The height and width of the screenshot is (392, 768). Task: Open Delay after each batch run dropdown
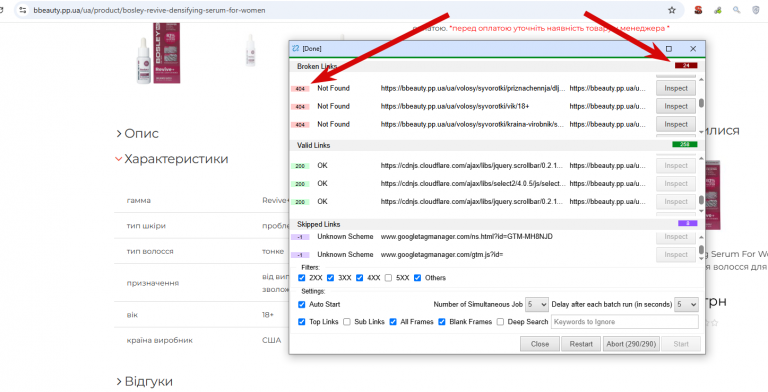click(x=686, y=304)
